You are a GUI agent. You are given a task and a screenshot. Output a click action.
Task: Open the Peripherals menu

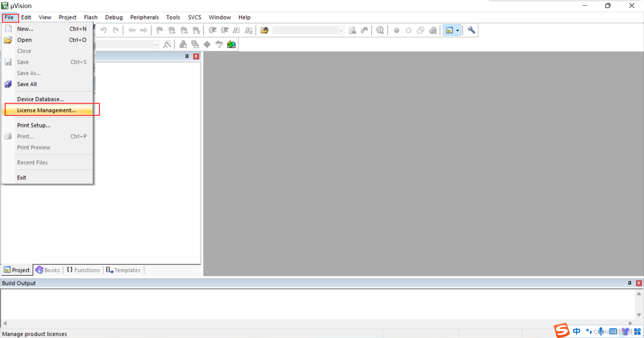point(145,17)
